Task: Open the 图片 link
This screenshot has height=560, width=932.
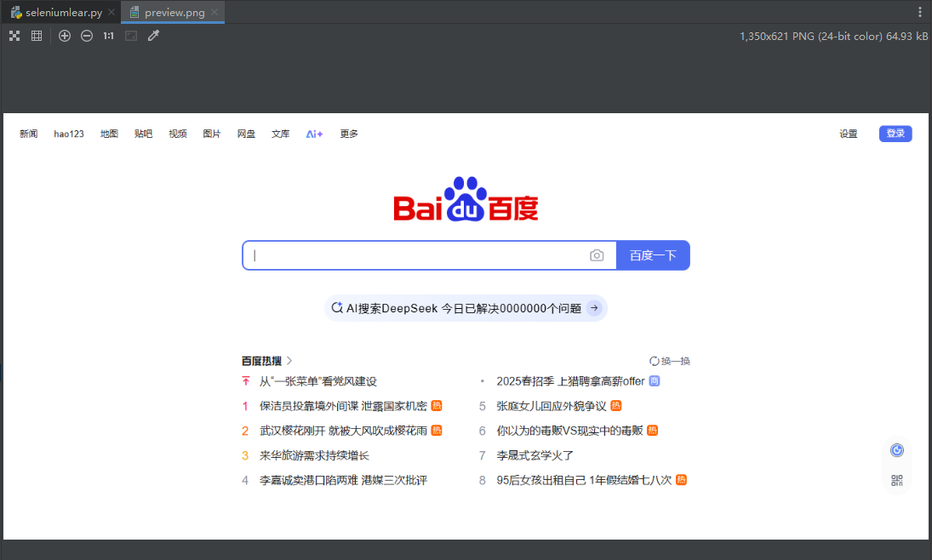Action: point(212,134)
